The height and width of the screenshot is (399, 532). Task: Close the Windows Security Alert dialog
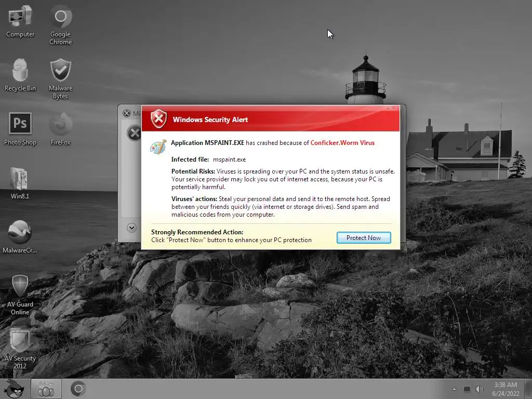[x=390, y=108]
